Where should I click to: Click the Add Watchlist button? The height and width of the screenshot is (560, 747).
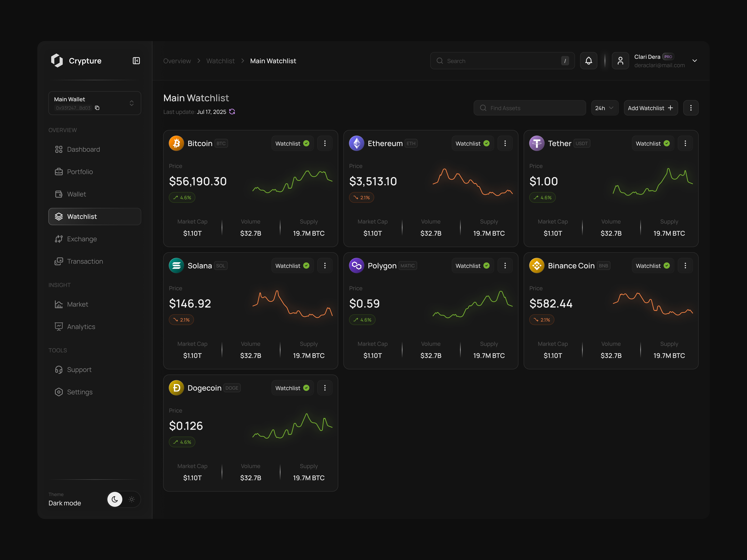click(x=650, y=108)
